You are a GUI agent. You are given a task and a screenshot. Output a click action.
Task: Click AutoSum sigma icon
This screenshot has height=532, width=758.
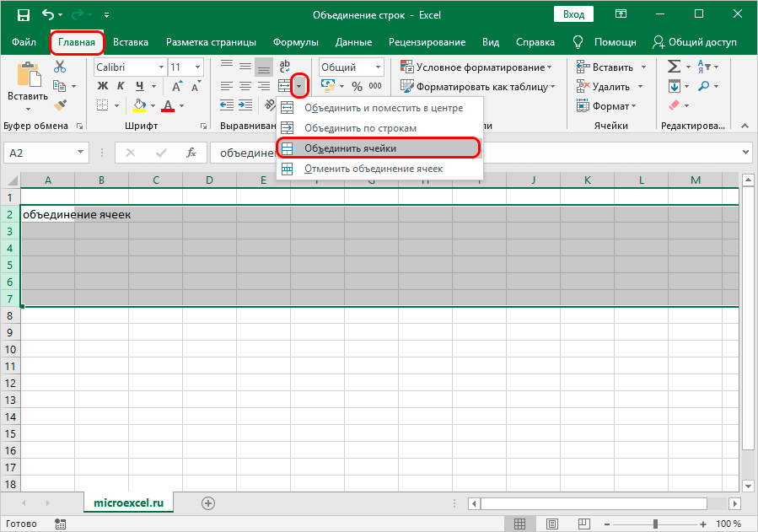674,67
